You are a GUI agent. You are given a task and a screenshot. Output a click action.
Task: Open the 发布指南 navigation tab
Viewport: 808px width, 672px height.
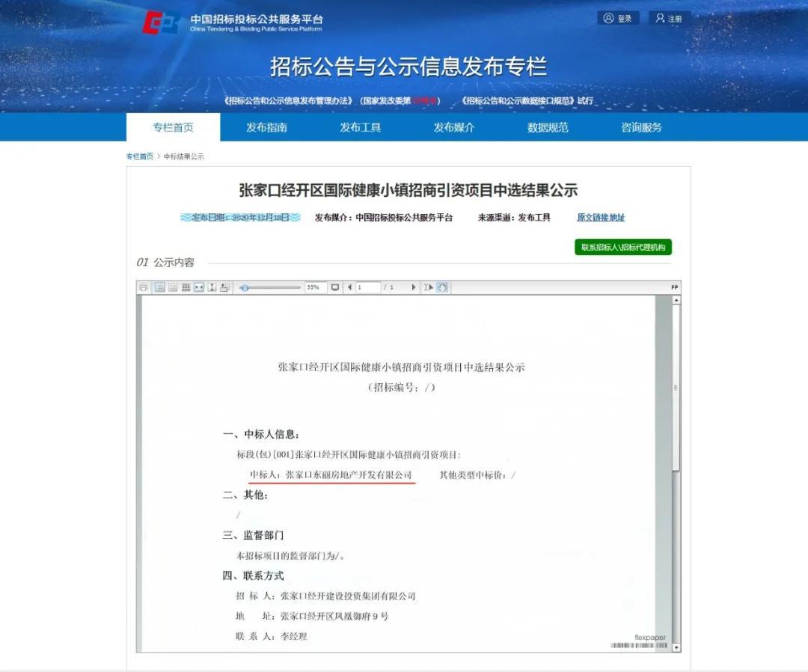(266, 127)
